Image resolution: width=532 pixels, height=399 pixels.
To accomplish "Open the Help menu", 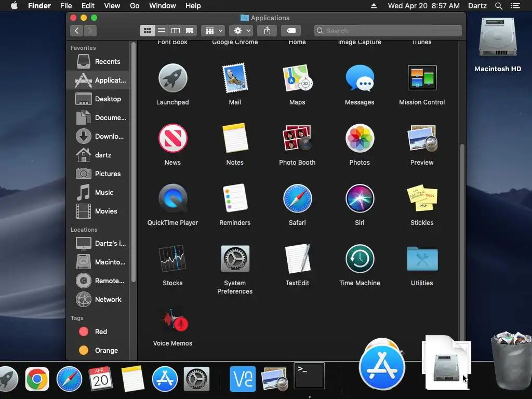I will point(193,6).
